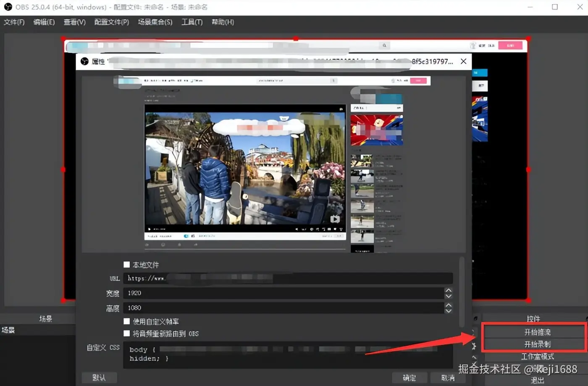This screenshot has width=588, height=386.
Task: Click the properties dialog vertical scrollbar
Action: coord(462,291)
